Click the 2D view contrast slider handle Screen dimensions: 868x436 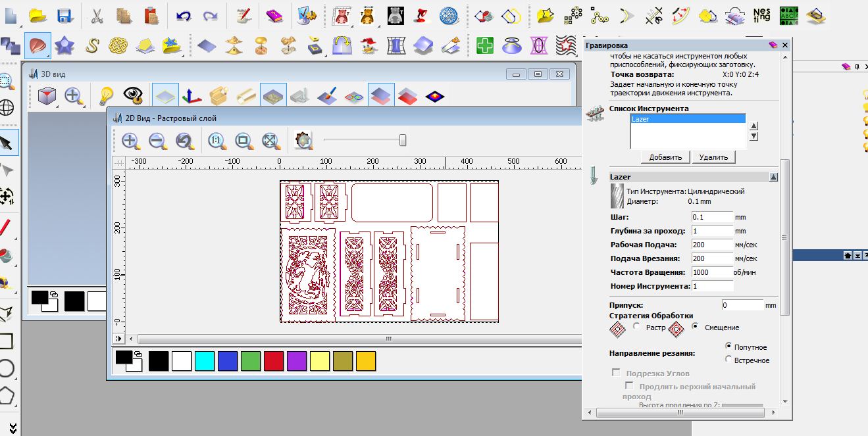(403, 140)
